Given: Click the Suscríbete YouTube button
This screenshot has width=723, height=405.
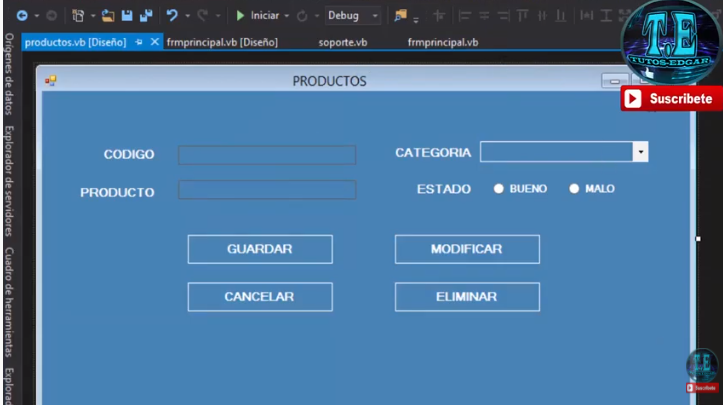Looking at the screenshot, I should 671,99.
